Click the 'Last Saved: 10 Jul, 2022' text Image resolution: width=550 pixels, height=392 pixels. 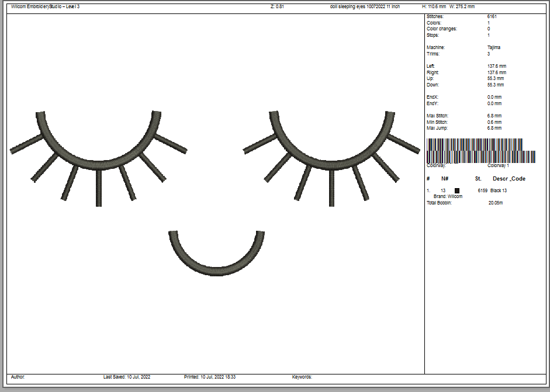(127, 377)
